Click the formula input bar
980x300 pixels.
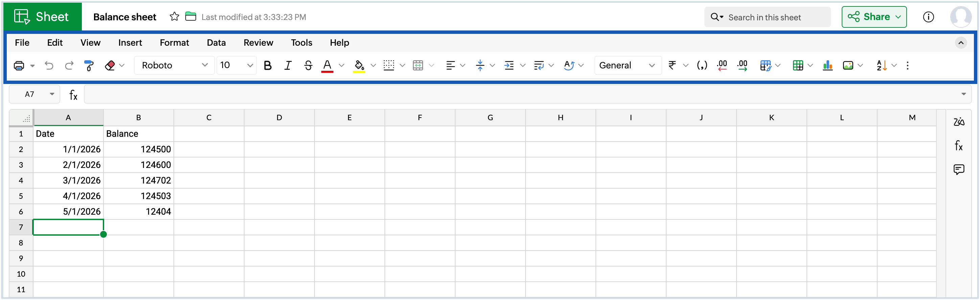click(x=528, y=94)
